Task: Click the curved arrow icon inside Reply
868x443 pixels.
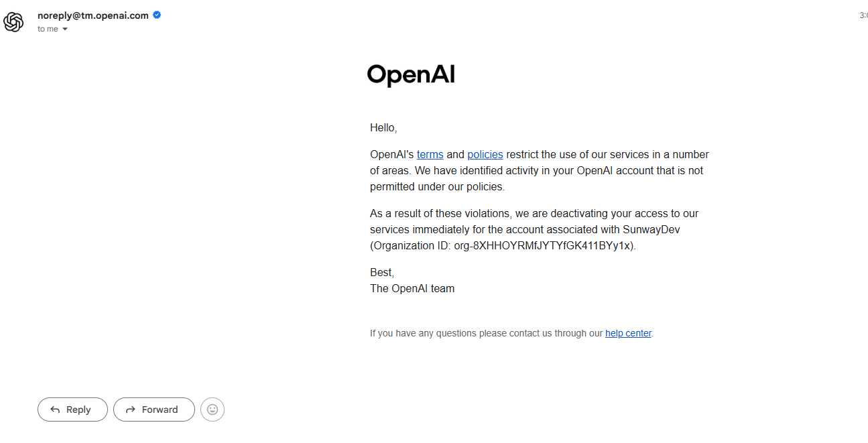Action: [55, 409]
